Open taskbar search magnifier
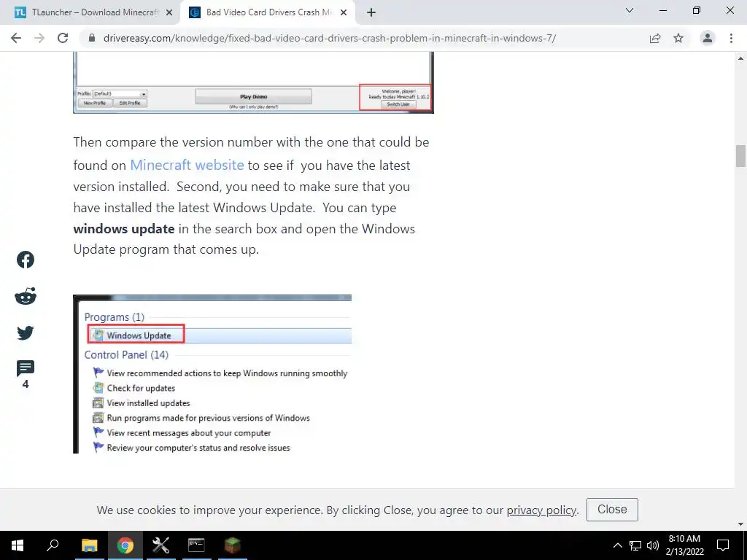 (x=53, y=545)
